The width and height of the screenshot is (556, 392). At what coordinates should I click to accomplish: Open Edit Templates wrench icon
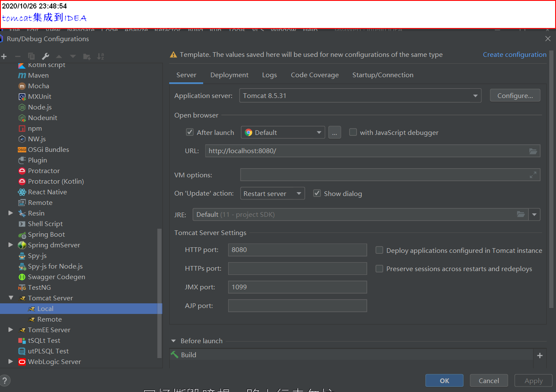[45, 56]
